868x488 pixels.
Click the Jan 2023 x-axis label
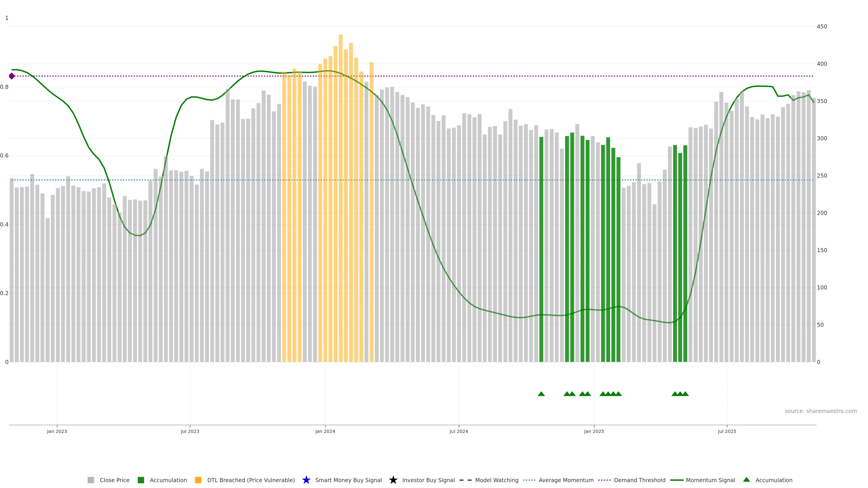[57, 432]
